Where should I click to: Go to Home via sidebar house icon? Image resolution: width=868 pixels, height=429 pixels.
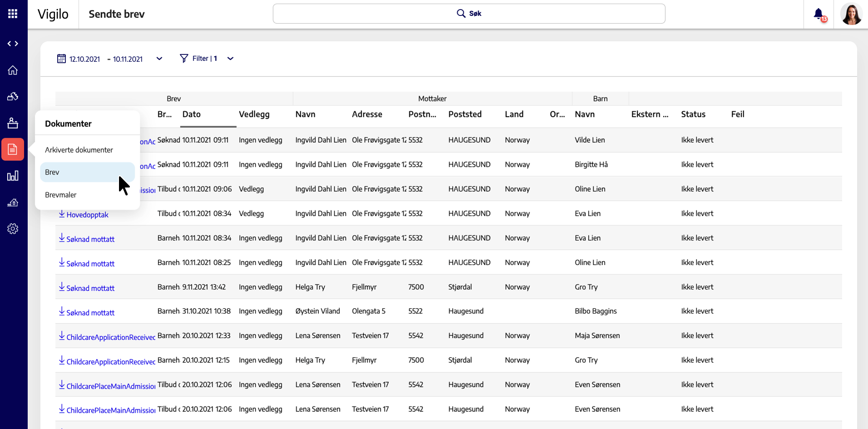point(13,70)
